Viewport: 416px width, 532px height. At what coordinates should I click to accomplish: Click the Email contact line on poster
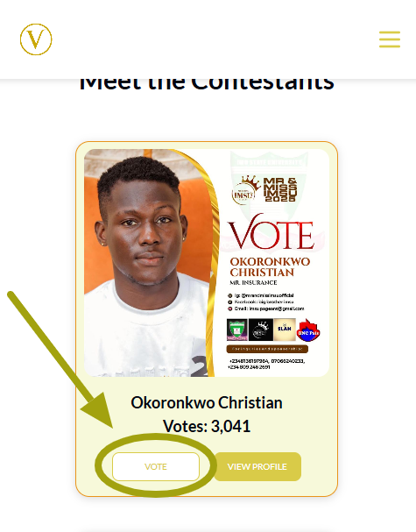tap(266, 309)
